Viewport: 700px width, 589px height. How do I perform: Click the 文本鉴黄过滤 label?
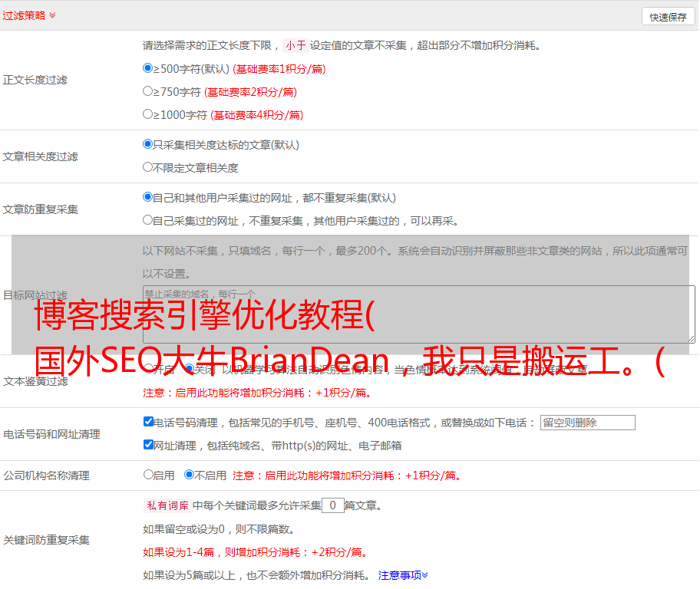35,381
